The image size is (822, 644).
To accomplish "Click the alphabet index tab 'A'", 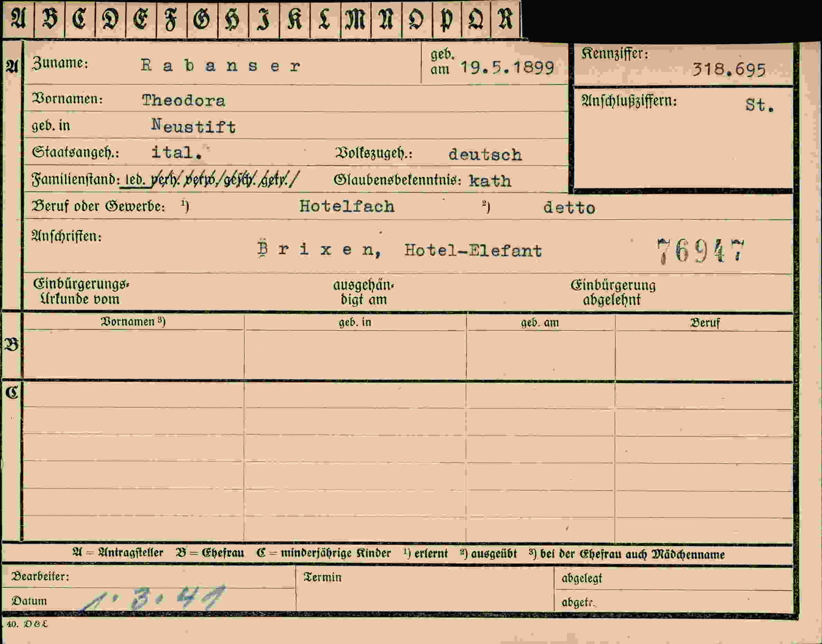I will [x=18, y=20].
